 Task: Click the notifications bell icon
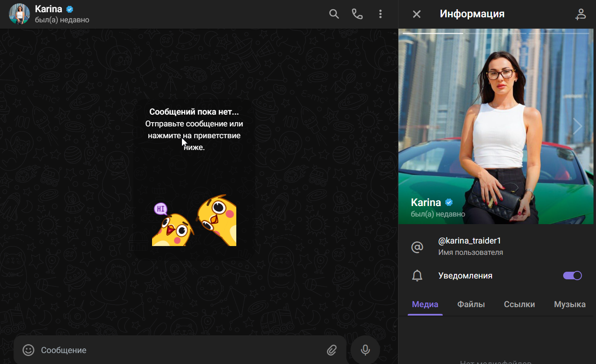pos(417,276)
